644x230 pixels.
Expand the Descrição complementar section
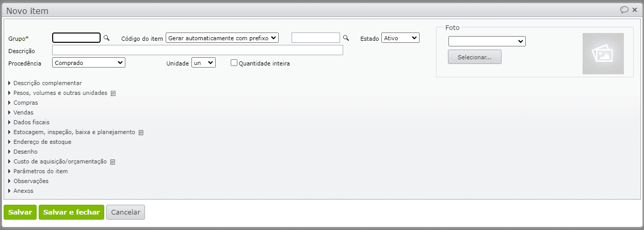coord(45,83)
